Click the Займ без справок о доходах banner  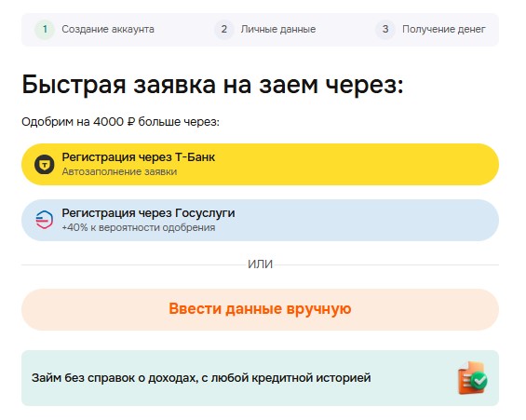tap(260, 378)
